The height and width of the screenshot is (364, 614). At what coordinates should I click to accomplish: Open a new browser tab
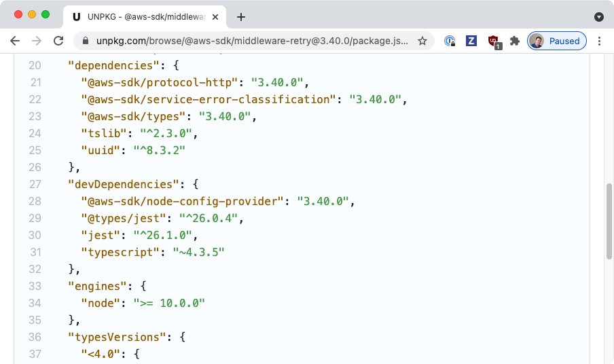(x=241, y=17)
